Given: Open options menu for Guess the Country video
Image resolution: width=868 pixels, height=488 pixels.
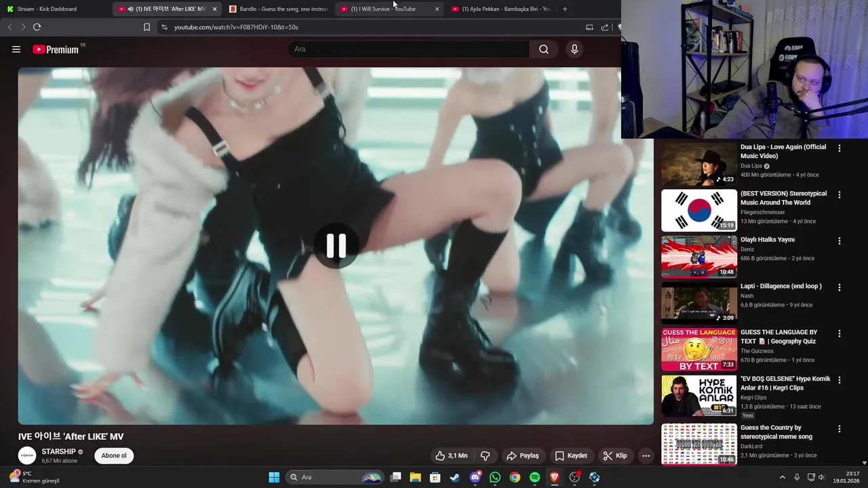Looking at the screenshot, I should [839, 429].
